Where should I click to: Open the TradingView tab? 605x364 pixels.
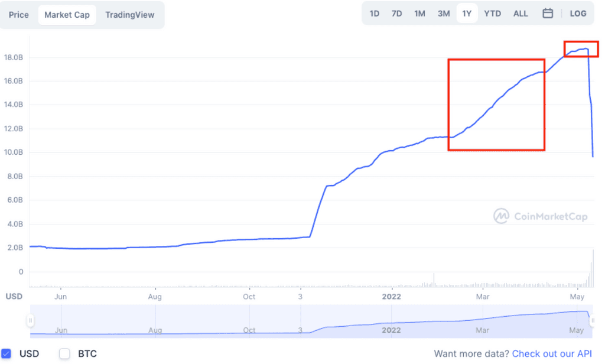129,15
